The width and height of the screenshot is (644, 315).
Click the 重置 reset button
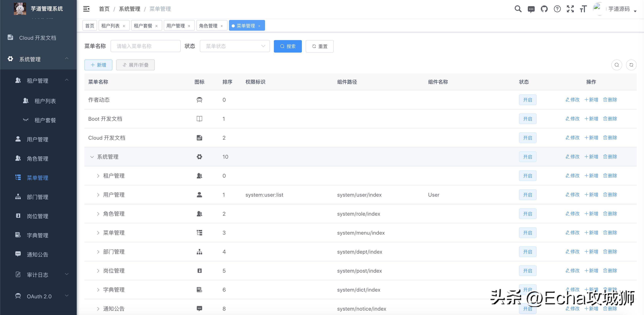[x=320, y=46]
